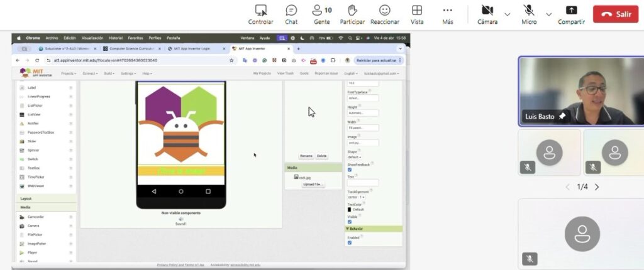This screenshot has height=270, width=644.
Task: Open the Guide link
Action: 304,73
